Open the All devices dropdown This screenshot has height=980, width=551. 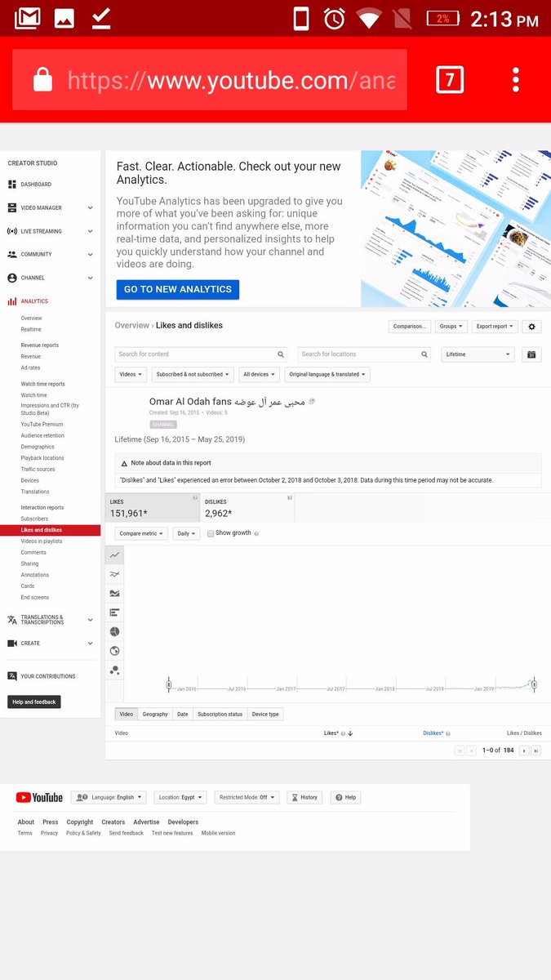tap(260, 374)
